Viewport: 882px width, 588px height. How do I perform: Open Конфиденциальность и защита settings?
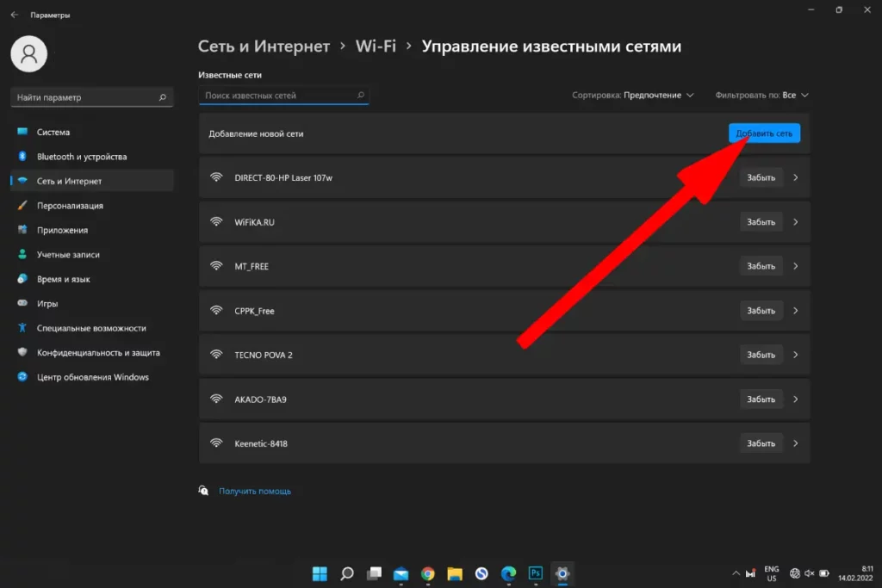[91, 352]
